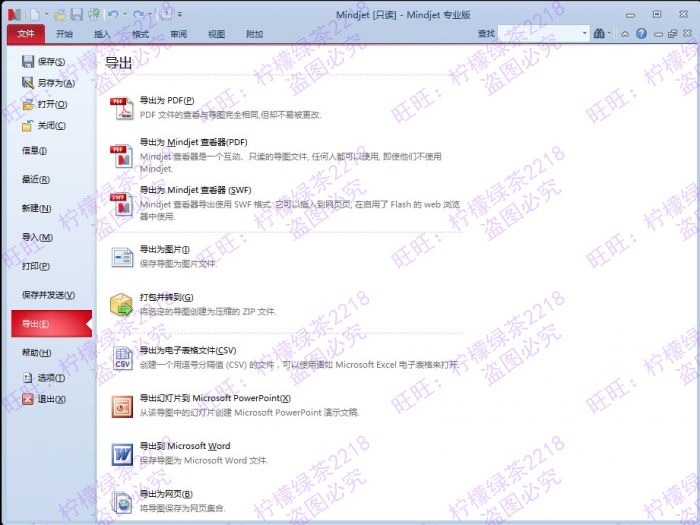Click the Undo arrow icon

[x=113, y=14]
